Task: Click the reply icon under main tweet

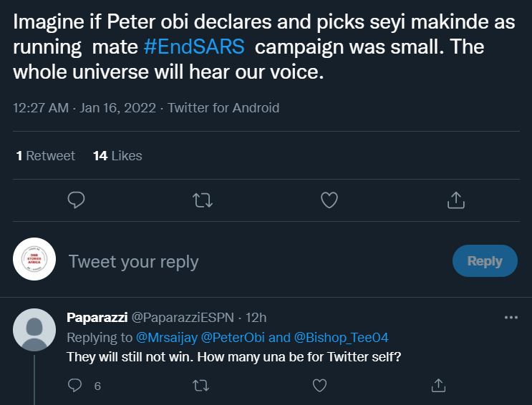Action: point(76,200)
